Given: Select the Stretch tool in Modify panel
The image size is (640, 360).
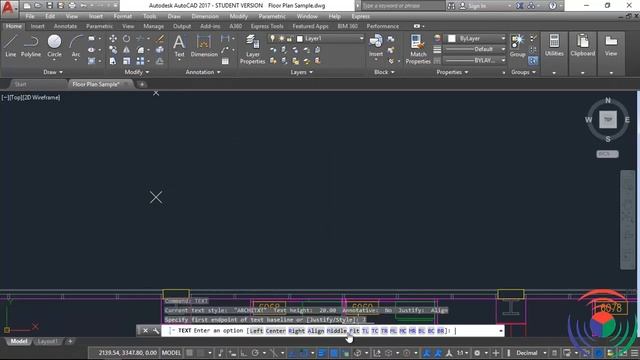Looking at the screenshot, I should [x=113, y=61].
